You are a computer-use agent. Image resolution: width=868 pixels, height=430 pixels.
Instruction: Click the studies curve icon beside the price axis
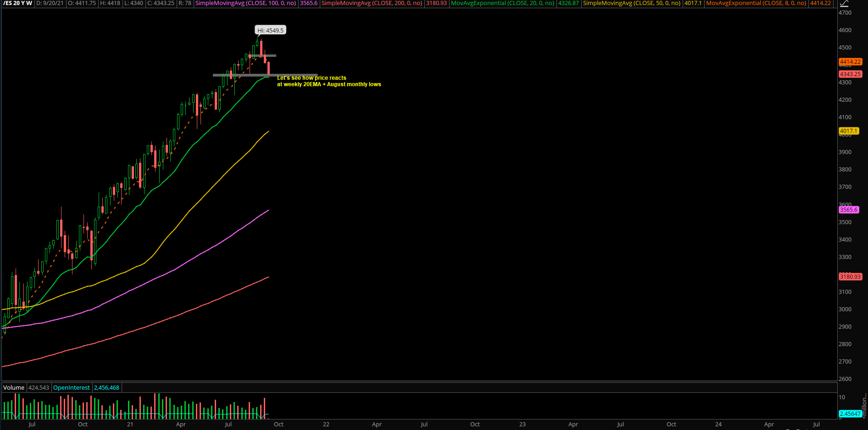click(844, 4)
